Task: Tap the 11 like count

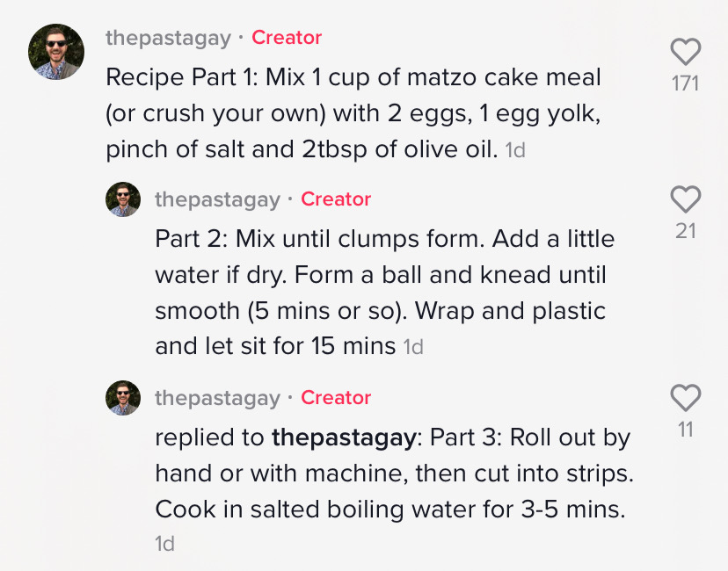Action: click(x=685, y=430)
